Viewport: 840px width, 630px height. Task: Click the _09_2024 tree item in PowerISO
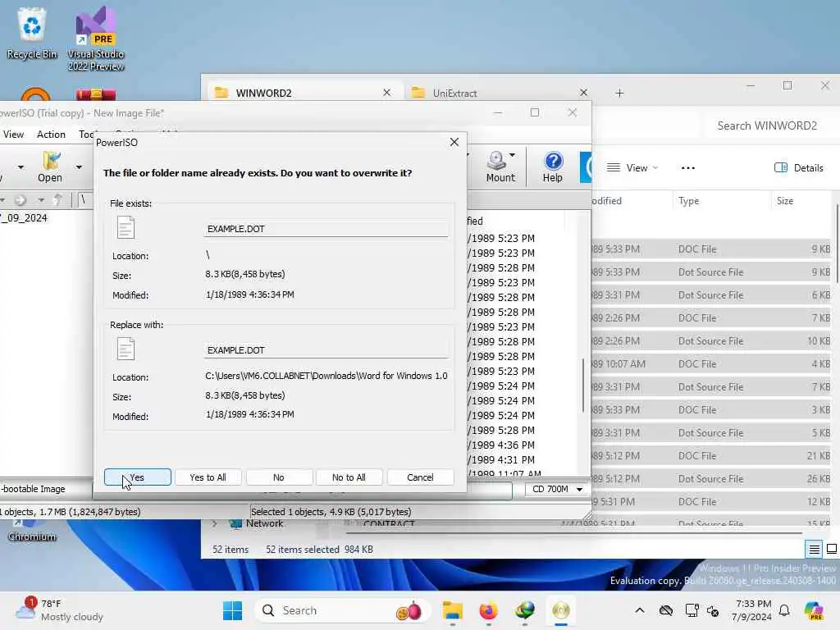pos(24,218)
